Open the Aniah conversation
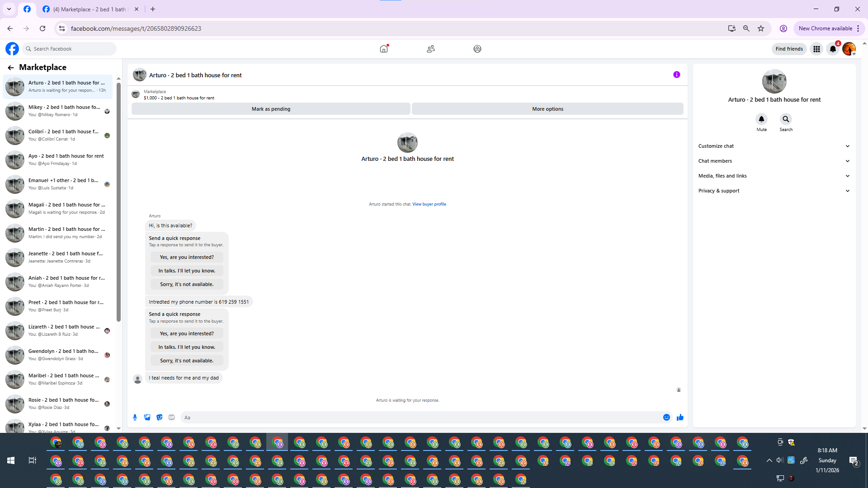The image size is (868, 488). pos(58,282)
